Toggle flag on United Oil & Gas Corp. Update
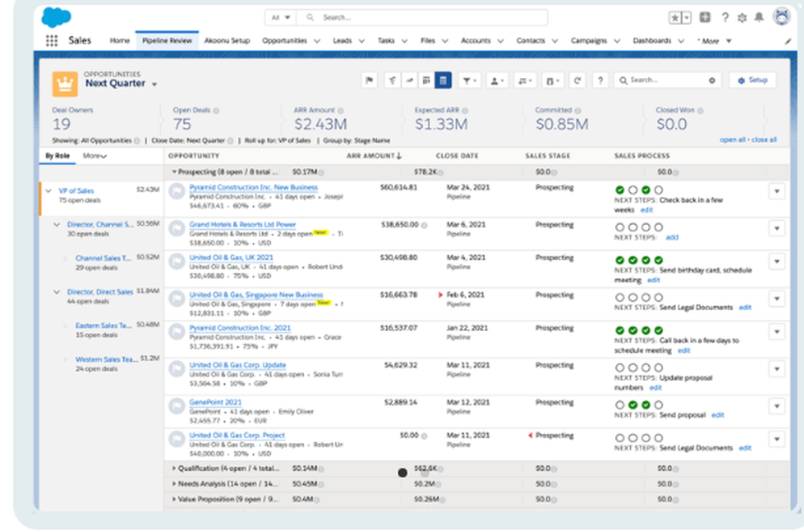 pyautogui.click(x=177, y=369)
